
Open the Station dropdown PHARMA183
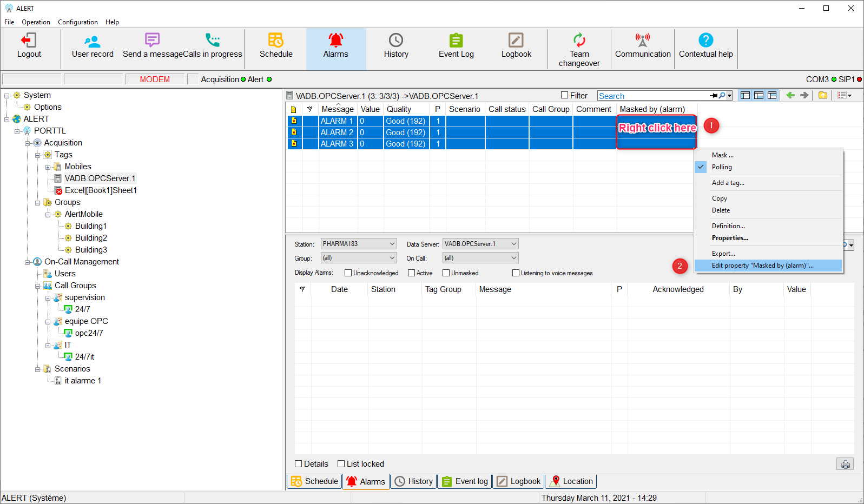pyautogui.click(x=359, y=244)
